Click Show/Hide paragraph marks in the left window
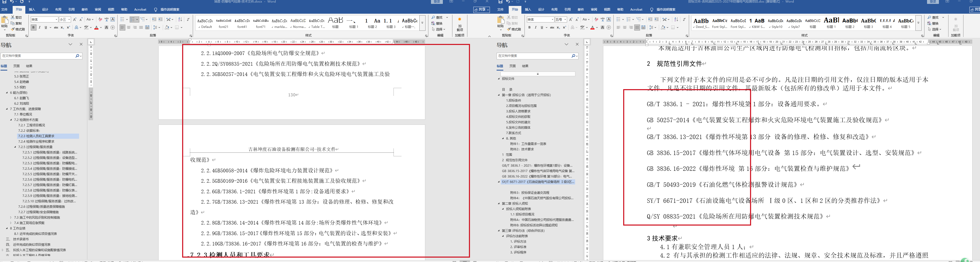Viewport: 980px width, 262px height. [x=188, y=19]
